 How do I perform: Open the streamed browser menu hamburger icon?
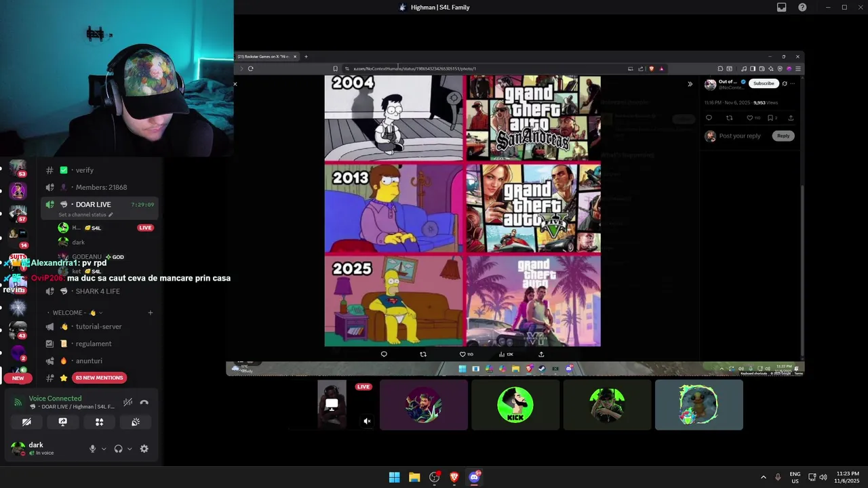click(x=798, y=68)
